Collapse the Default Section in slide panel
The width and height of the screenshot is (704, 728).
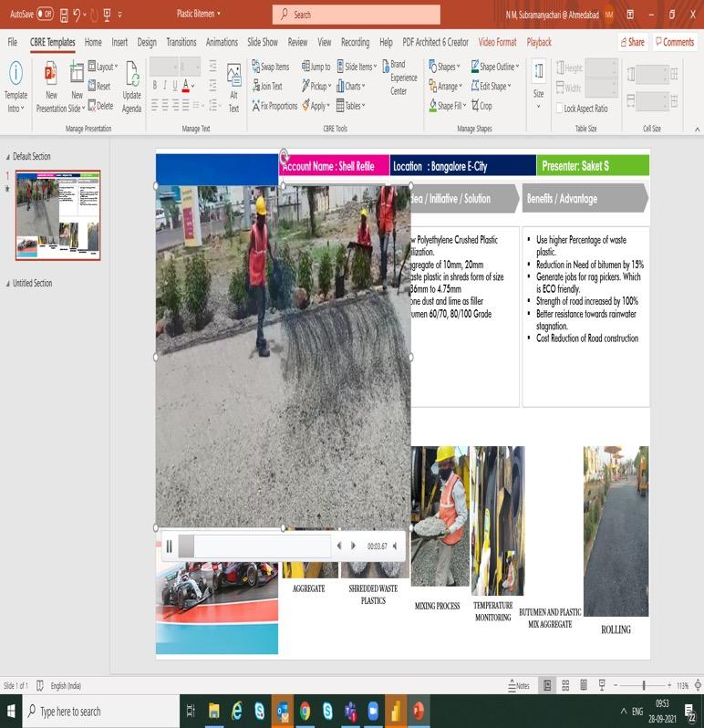[x=8, y=157]
